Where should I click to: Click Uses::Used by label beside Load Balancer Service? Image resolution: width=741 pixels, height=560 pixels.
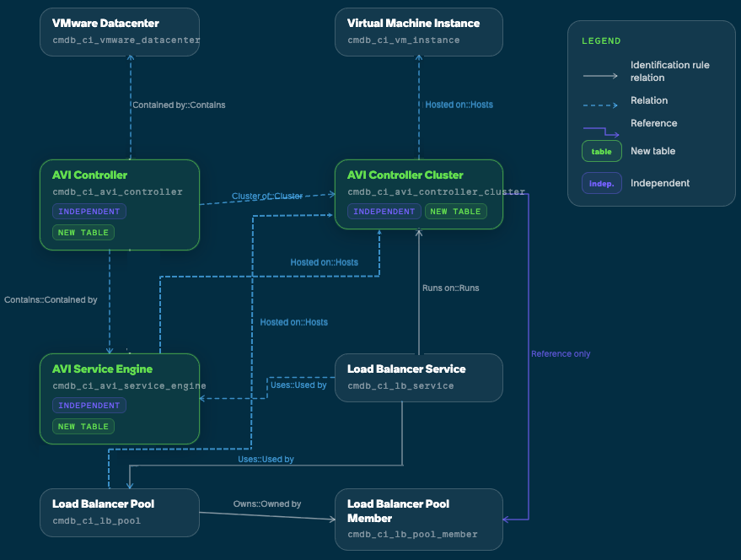298,385
